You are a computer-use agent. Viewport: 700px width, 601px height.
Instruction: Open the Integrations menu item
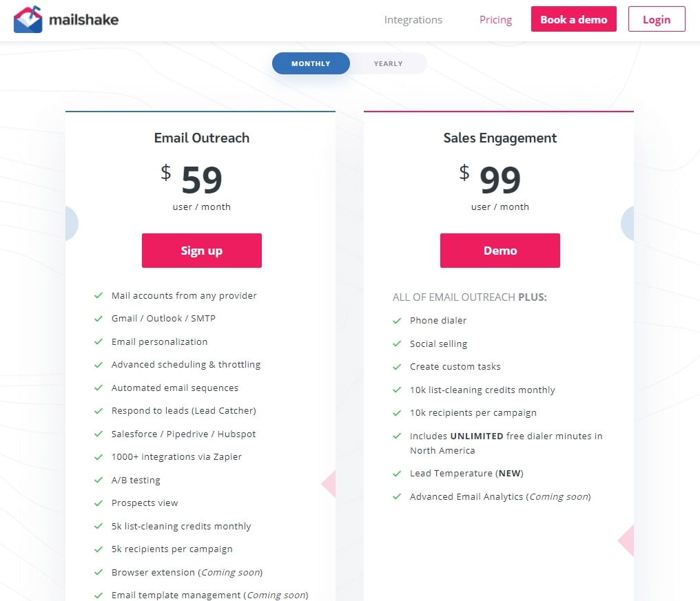coord(413,20)
